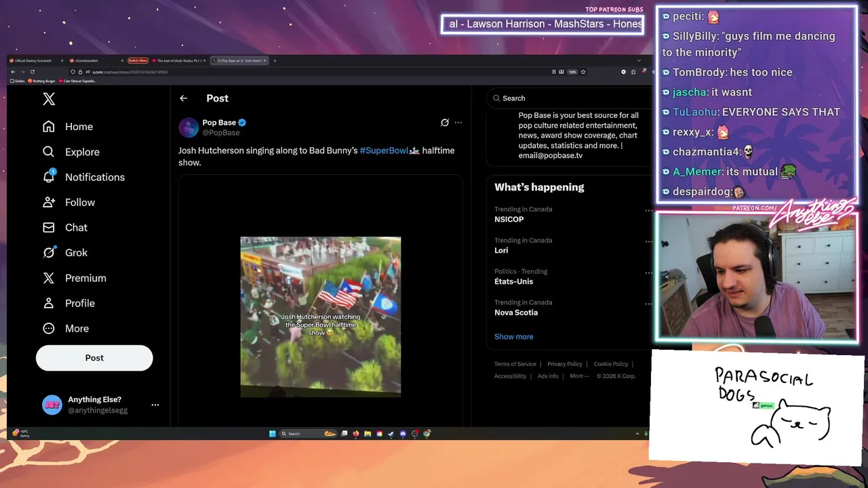Go back using the post back arrow

point(183,98)
